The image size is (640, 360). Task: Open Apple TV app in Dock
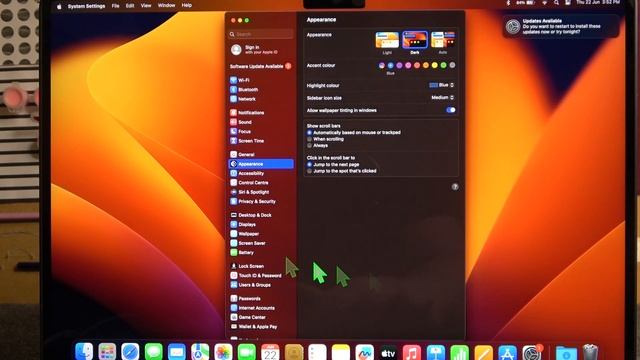click(x=388, y=353)
